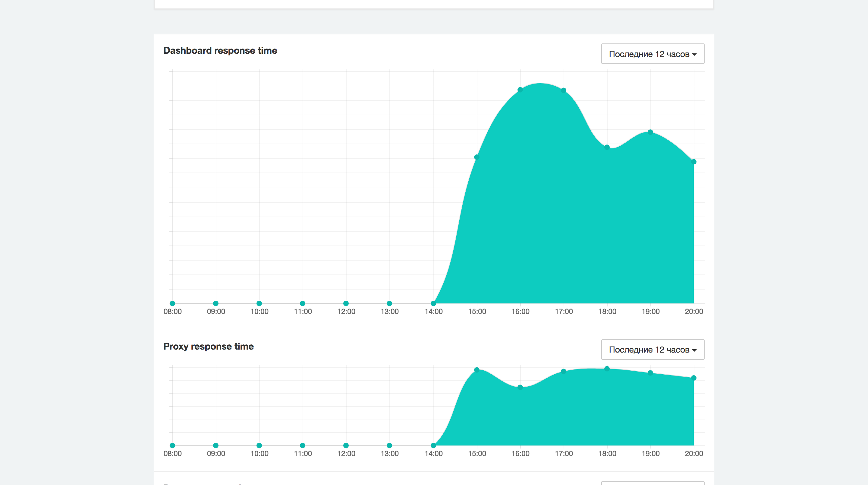This screenshot has width=868, height=485.
Task: Click the 20:00 endpoint of Dashboard chart
Action: click(x=693, y=162)
